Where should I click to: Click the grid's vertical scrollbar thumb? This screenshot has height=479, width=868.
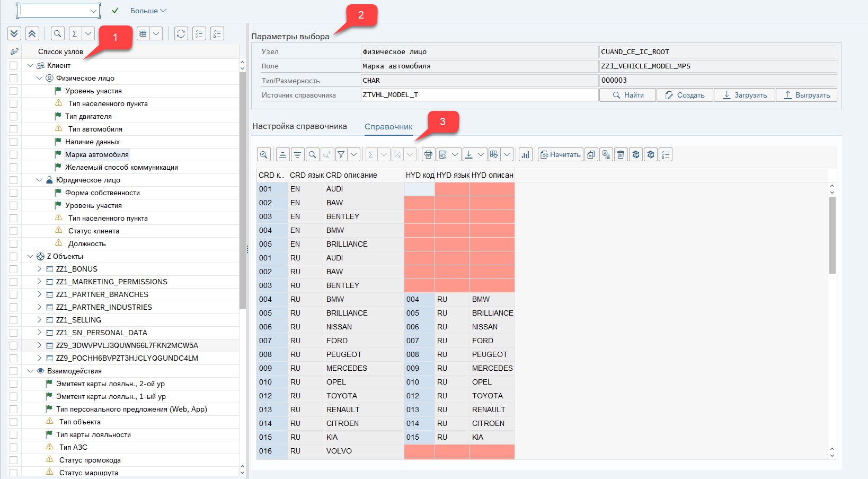coord(832,234)
